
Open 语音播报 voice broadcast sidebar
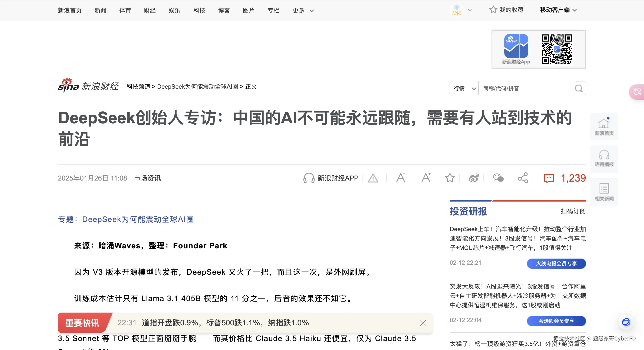[604, 159]
